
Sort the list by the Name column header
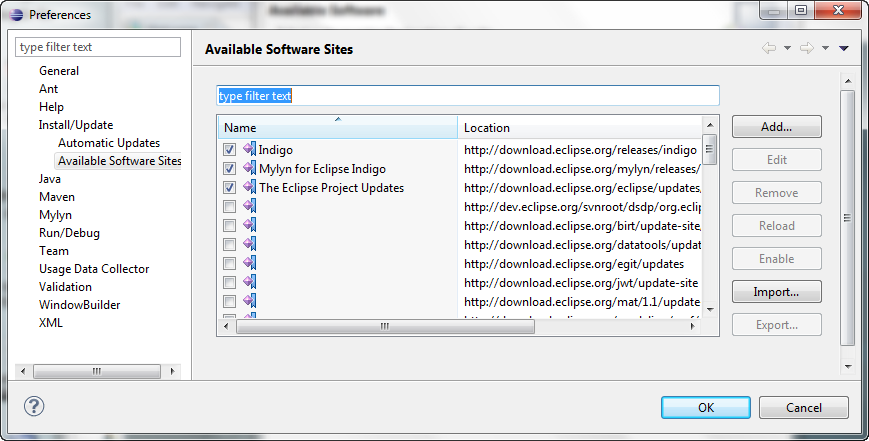pos(338,127)
